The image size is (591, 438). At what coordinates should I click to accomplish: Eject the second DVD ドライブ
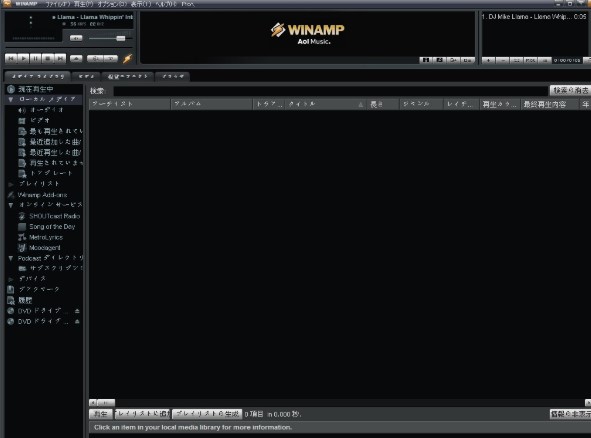pyautogui.click(x=77, y=322)
